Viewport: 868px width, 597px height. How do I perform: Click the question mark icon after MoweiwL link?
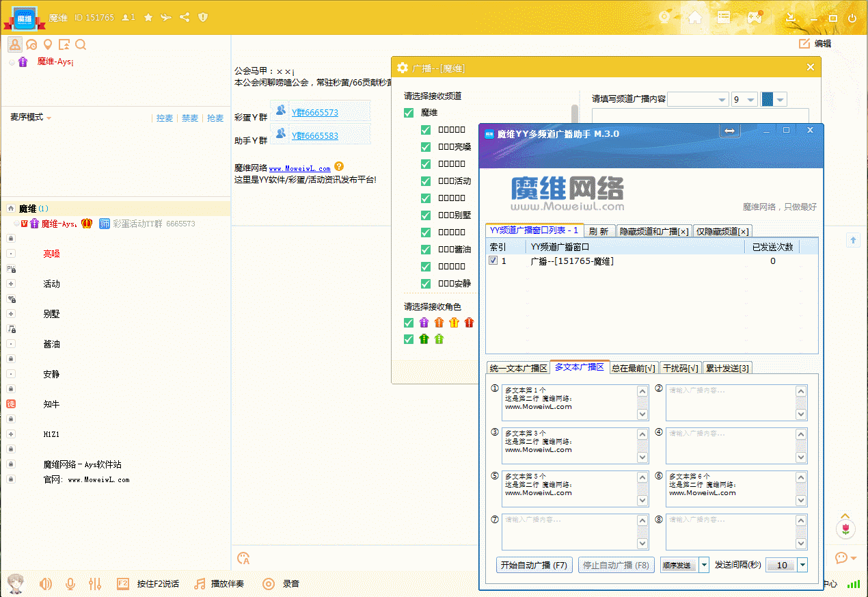[x=339, y=166]
